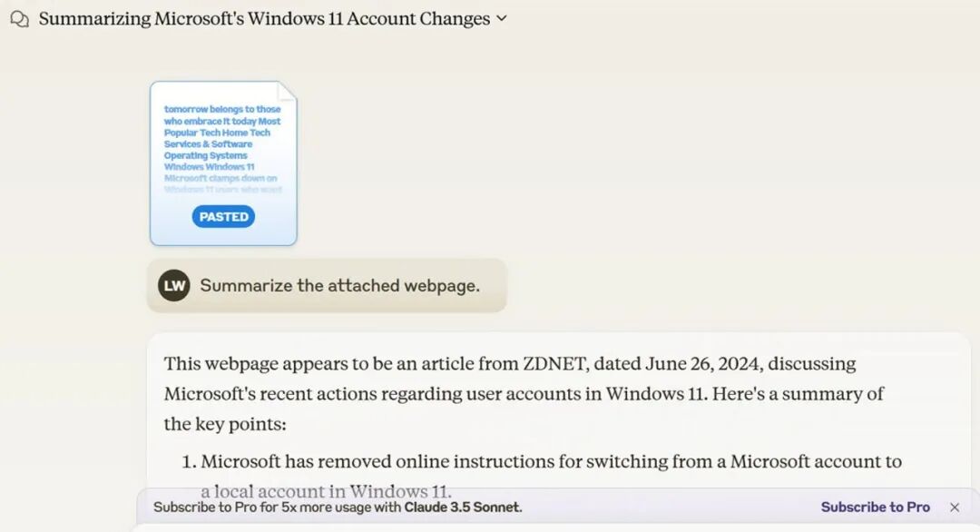Follow the Subscribe to Pro link

(x=875, y=507)
